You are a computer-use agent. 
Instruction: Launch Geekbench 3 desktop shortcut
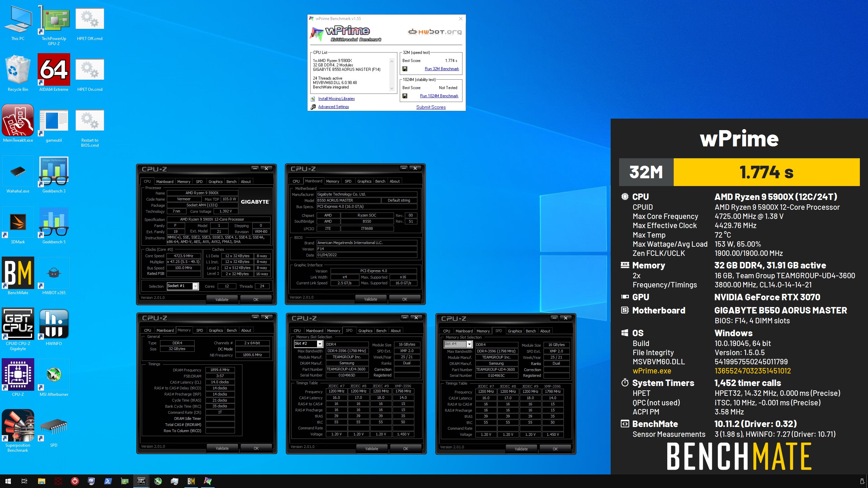(54, 175)
